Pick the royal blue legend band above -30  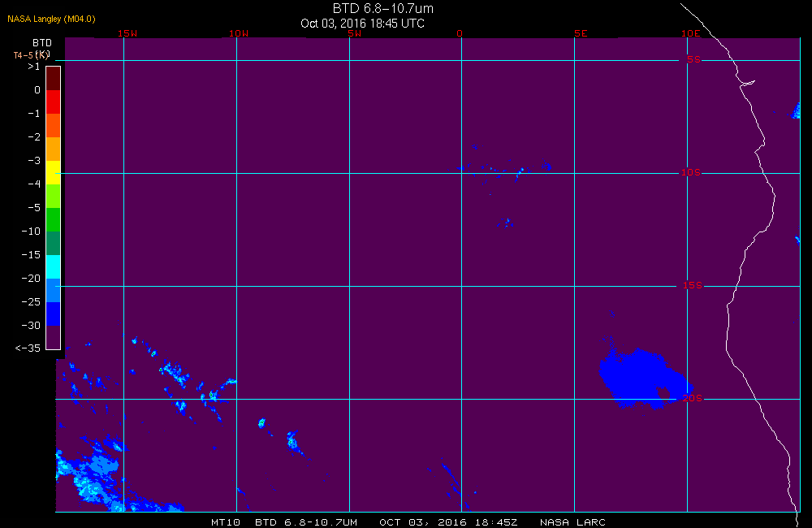[54, 314]
